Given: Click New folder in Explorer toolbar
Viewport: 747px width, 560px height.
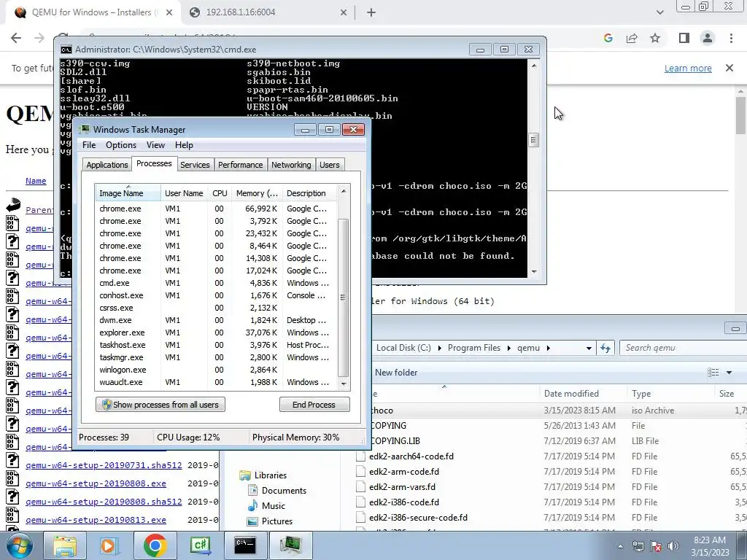Looking at the screenshot, I should tap(396, 373).
